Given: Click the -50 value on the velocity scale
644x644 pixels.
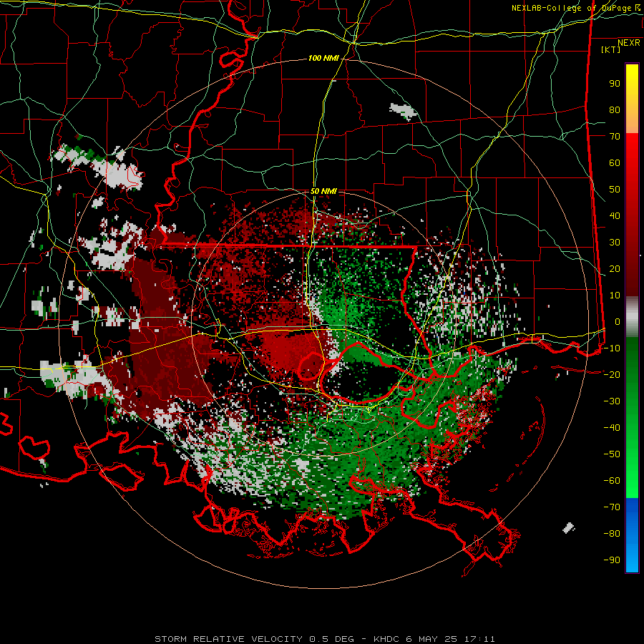Looking at the screenshot, I should coord(612,454).
